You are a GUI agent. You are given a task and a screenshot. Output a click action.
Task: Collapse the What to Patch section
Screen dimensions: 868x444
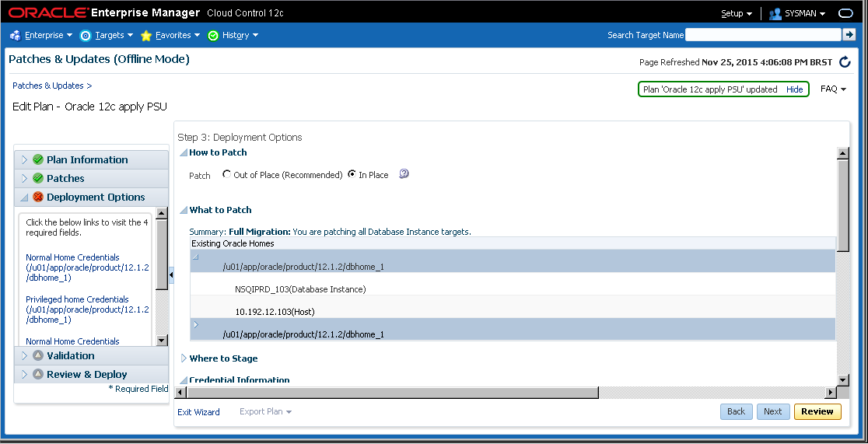(x=184, y=211)
